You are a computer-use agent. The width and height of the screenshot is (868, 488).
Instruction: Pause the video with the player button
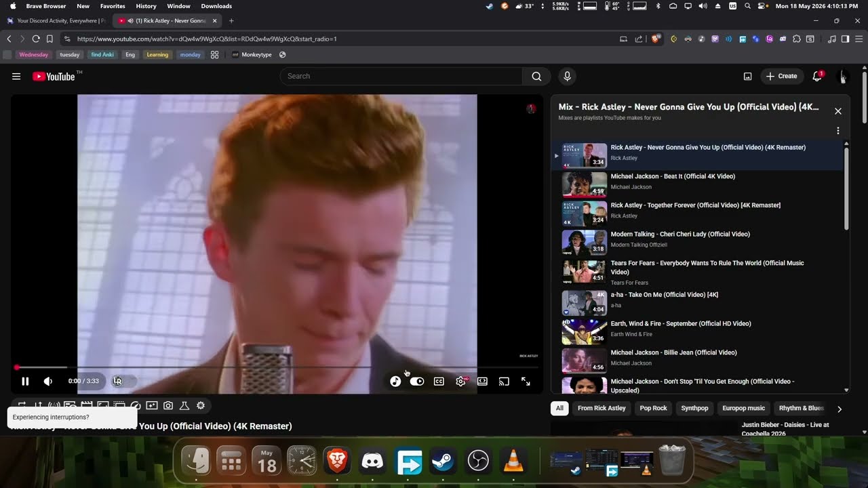coord(25,382)
